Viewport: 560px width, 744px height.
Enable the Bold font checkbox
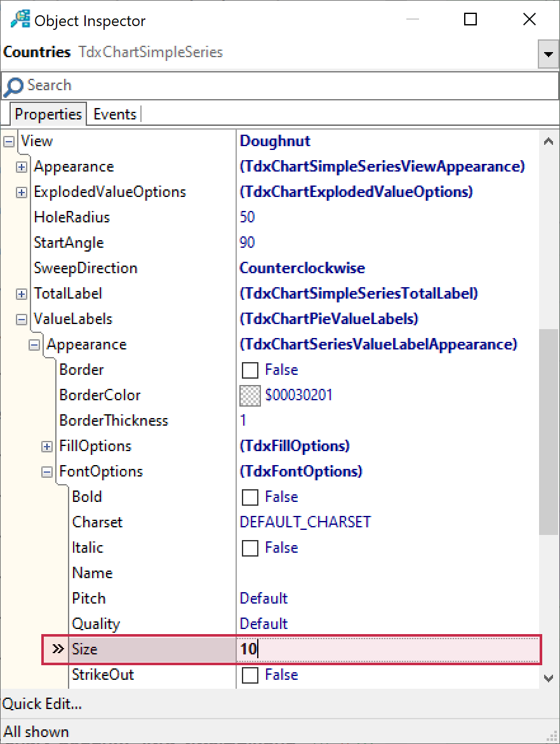(250, 497)
